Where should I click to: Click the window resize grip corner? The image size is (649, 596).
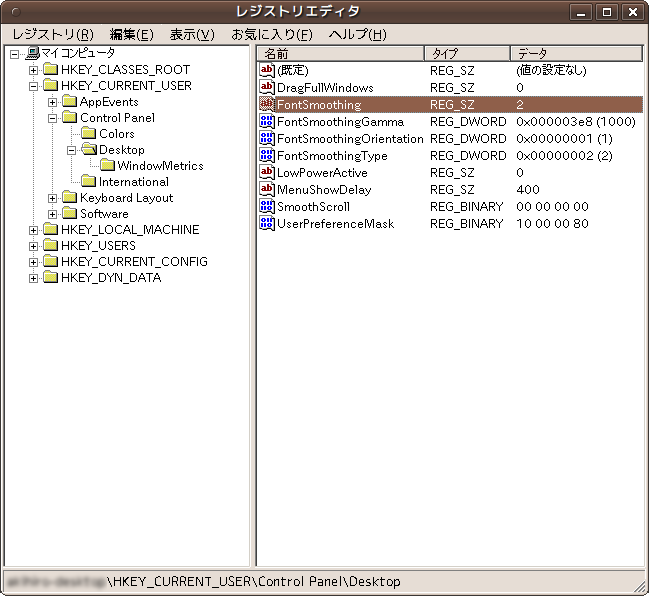point(639,586)
